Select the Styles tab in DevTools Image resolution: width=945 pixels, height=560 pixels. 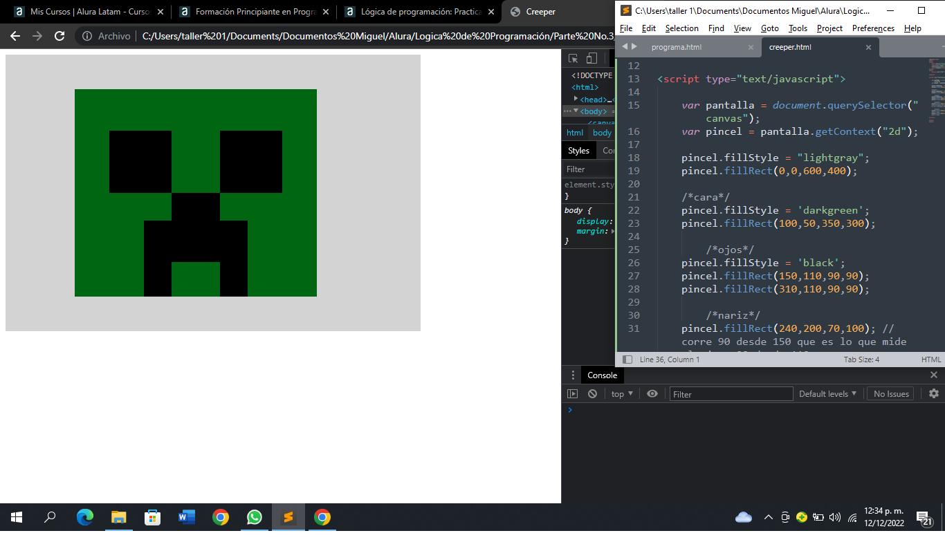tap(578, 150)
